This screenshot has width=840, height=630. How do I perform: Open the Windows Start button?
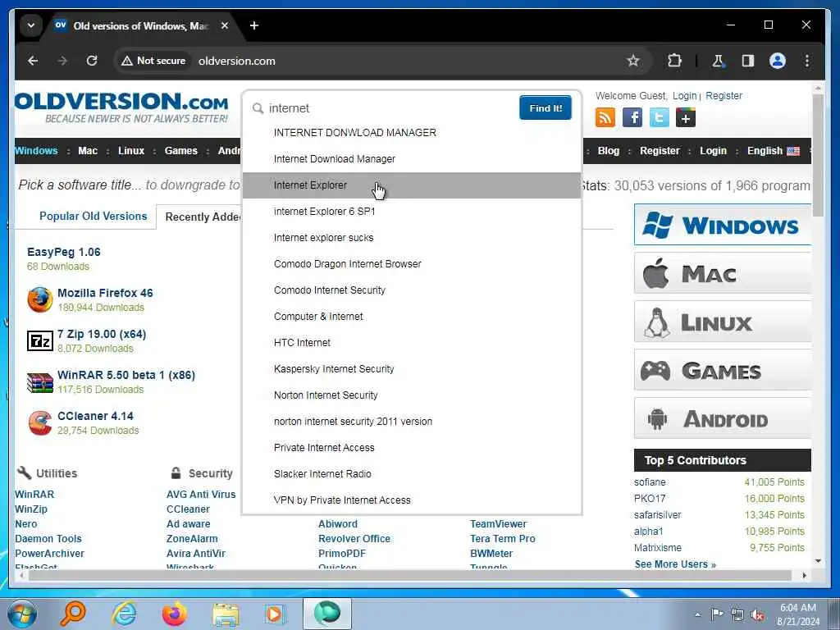tap(22, 614)
